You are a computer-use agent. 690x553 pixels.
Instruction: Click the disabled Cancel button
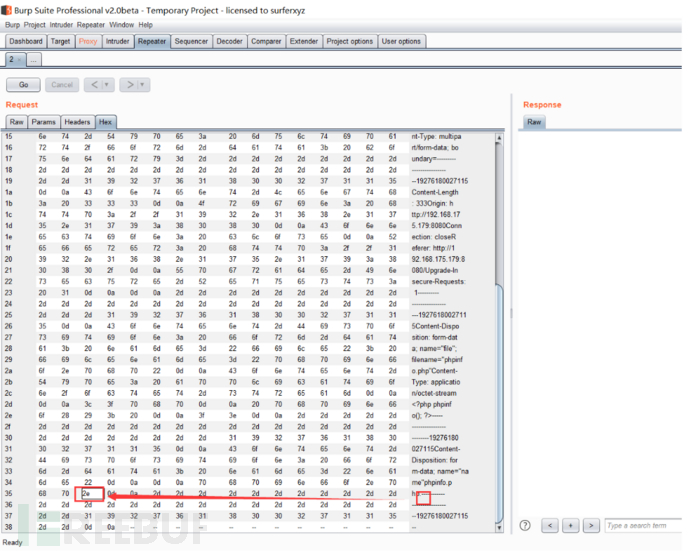point(62,84)
